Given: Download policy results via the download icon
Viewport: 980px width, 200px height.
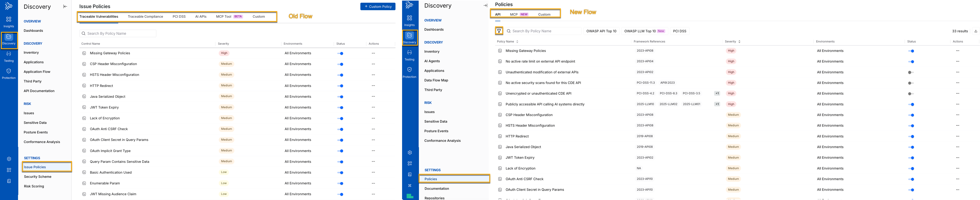Looking at the screenshot, I should point(975,31).
